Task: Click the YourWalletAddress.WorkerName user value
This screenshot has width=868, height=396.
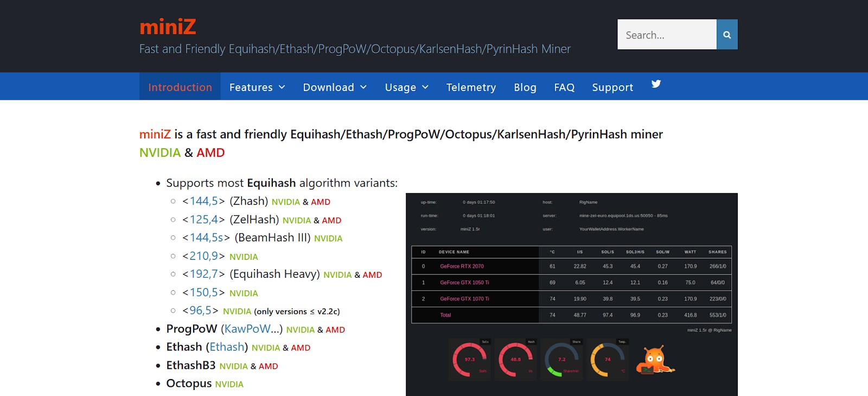Action: 611,229
